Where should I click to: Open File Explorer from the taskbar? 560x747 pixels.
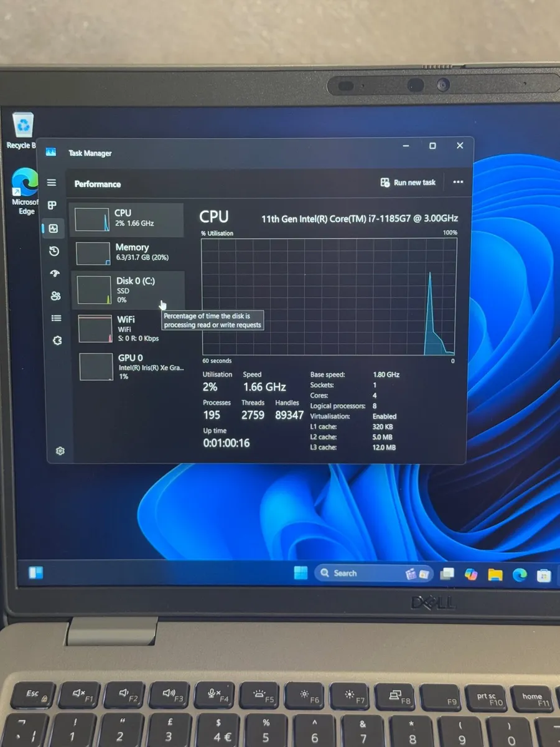[495, 575]
